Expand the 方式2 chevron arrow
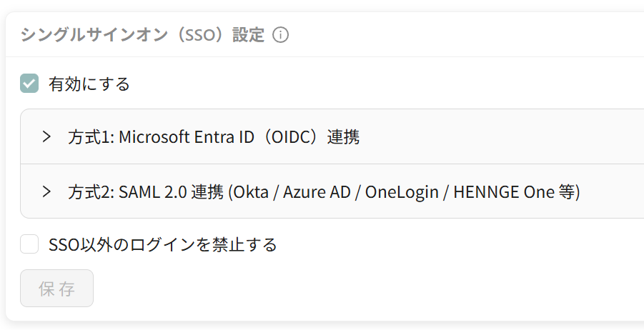The height and width of the screenshot is (330, 644). [46, 191]
